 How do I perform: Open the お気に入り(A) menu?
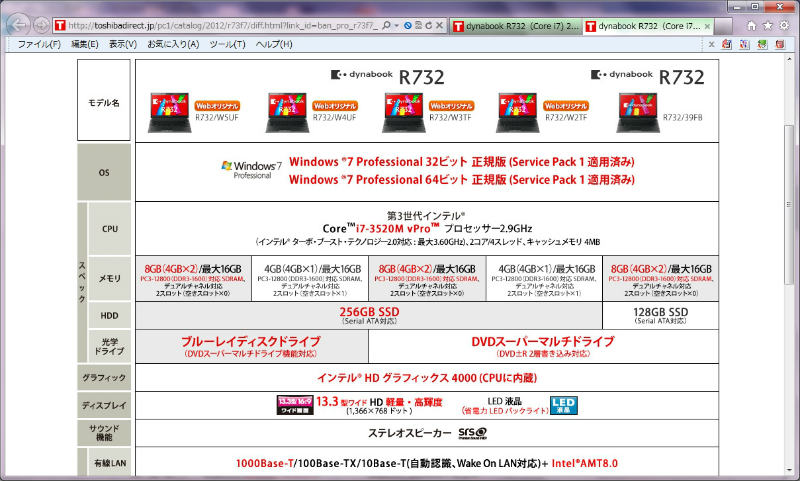pyautogui.click(x=173, y=44)
